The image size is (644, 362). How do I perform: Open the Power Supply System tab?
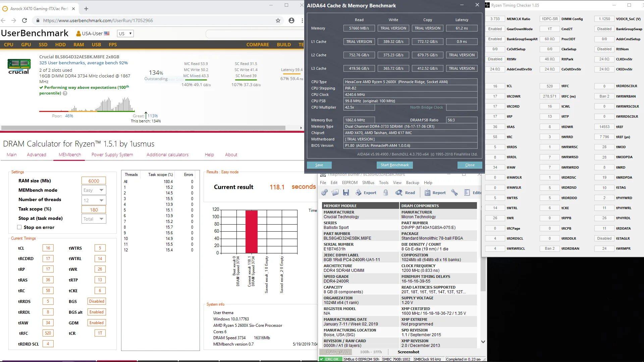(112, 155)
